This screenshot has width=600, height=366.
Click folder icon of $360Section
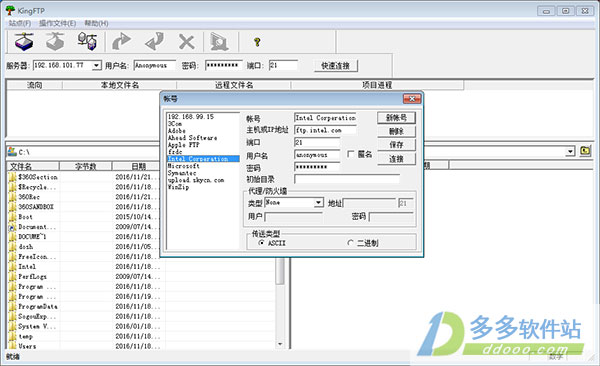[12, 177]
